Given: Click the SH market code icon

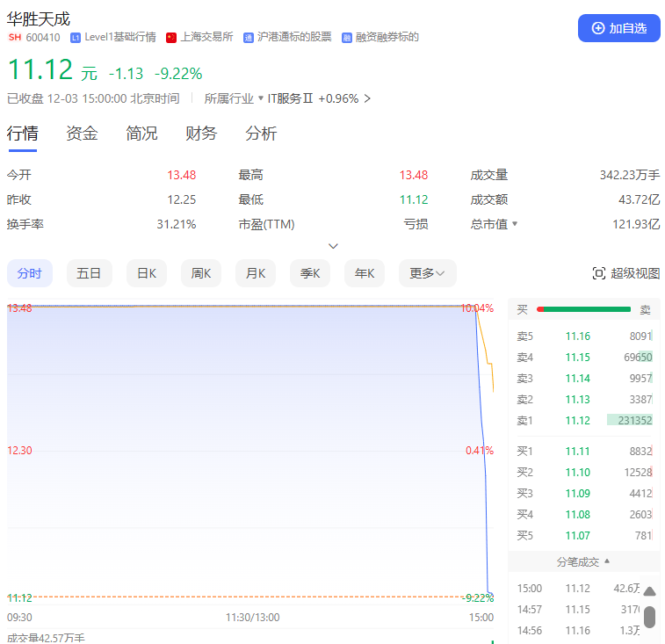Looking at the screenshot, I should (14, 38).
